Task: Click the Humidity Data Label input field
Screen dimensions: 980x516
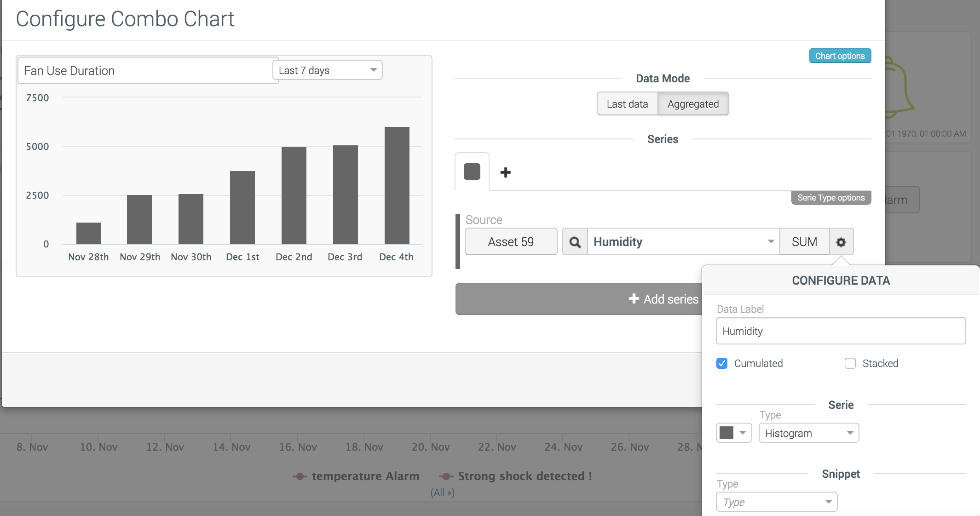Action: 840,331
